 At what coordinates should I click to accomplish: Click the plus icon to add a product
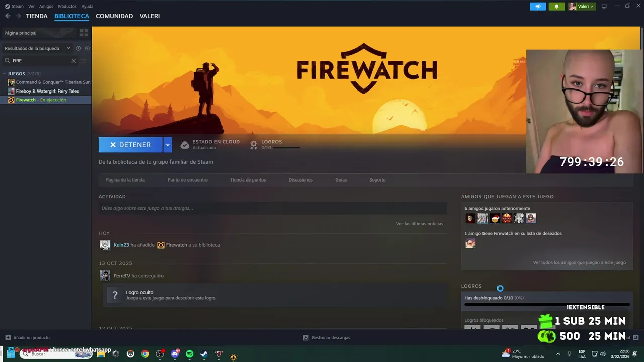8,338
